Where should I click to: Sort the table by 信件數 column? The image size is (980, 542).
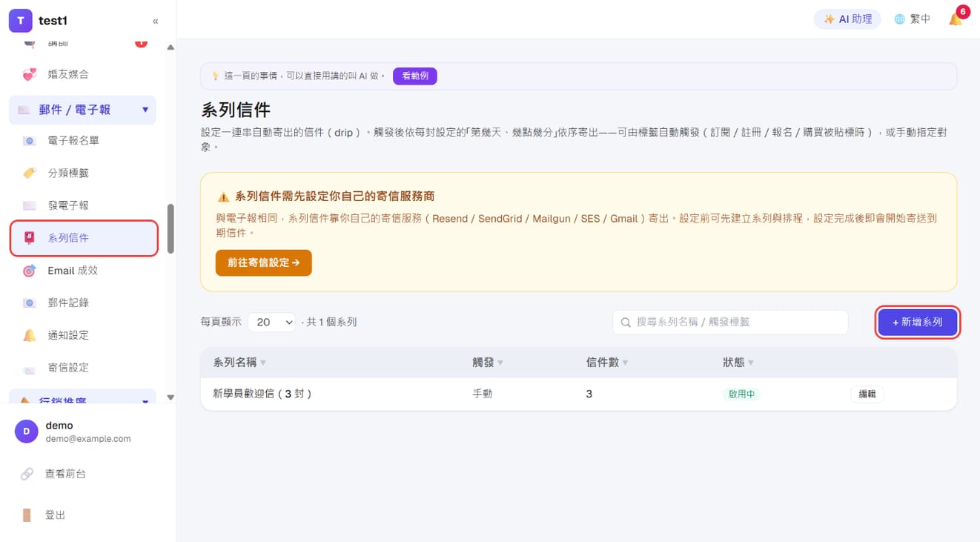tap(607, 363)
